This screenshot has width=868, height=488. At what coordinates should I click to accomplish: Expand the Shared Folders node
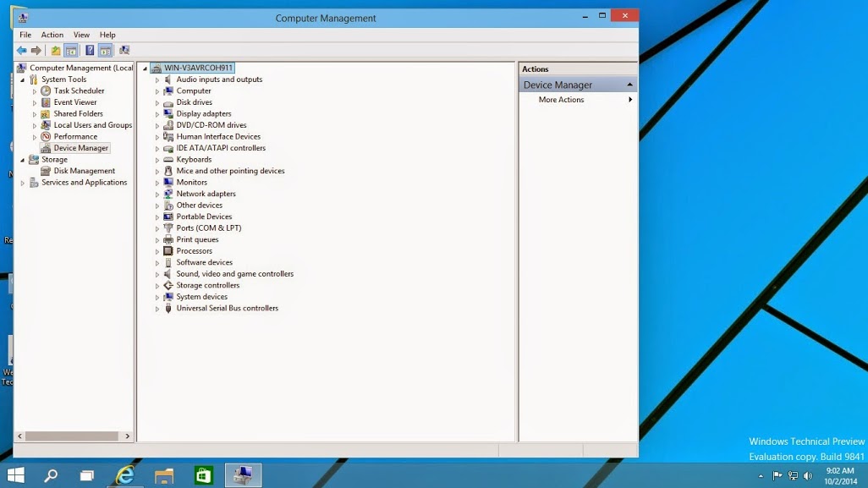(x=35, y=114)
